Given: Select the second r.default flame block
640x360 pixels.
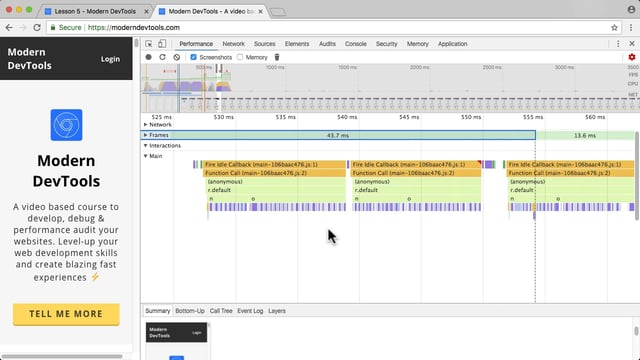Looking at the screenshot, I should click(417, 190).
